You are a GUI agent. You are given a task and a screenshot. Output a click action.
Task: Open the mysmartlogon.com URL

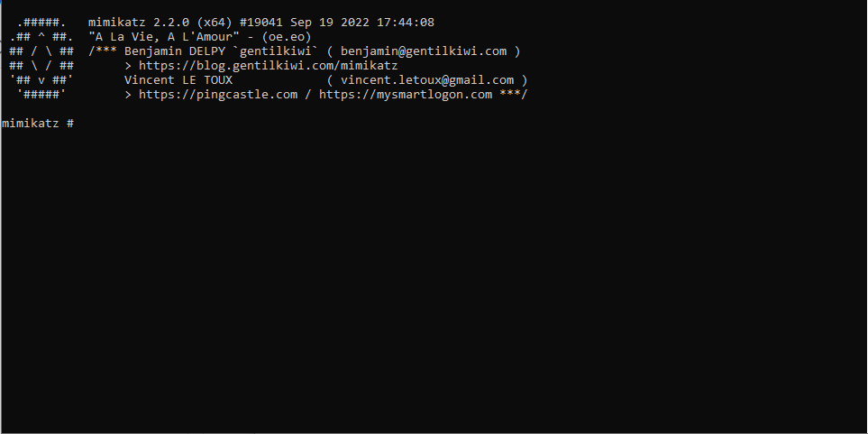(x=406, y=95)
